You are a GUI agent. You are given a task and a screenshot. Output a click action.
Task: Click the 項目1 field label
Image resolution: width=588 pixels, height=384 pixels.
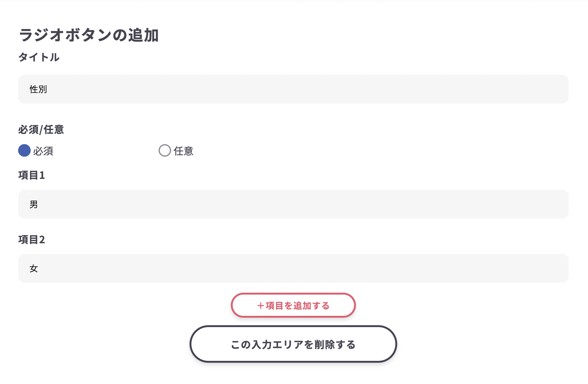tap(32, 175)
